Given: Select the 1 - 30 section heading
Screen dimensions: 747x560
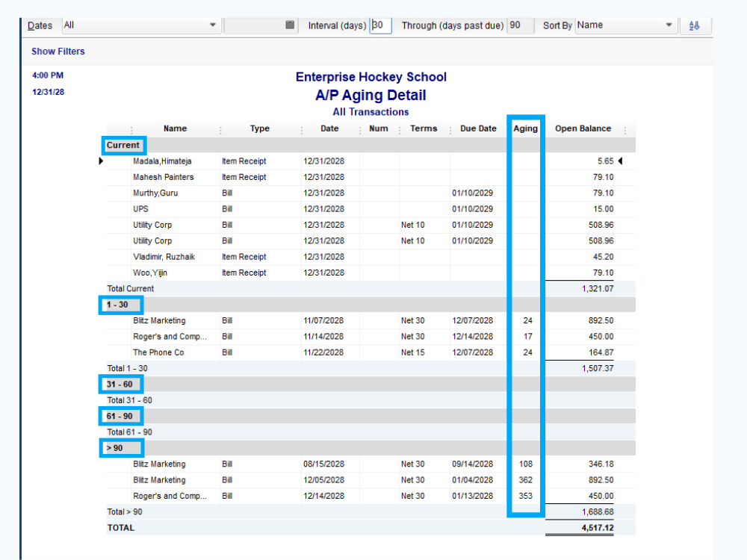Looking at the screenshot, I should [x=117, y=305].
